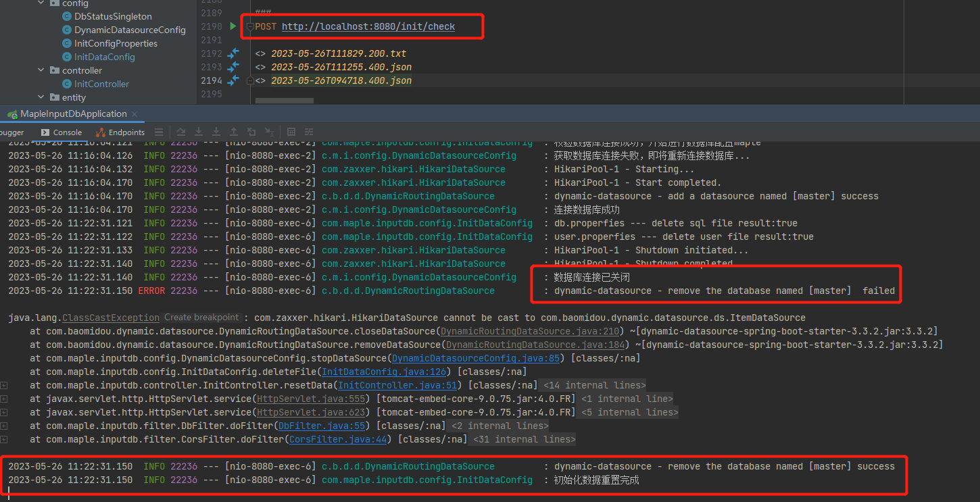Click the POST method keyword
980x502 pixels.
pyautogui.click(x=266, y=26)
